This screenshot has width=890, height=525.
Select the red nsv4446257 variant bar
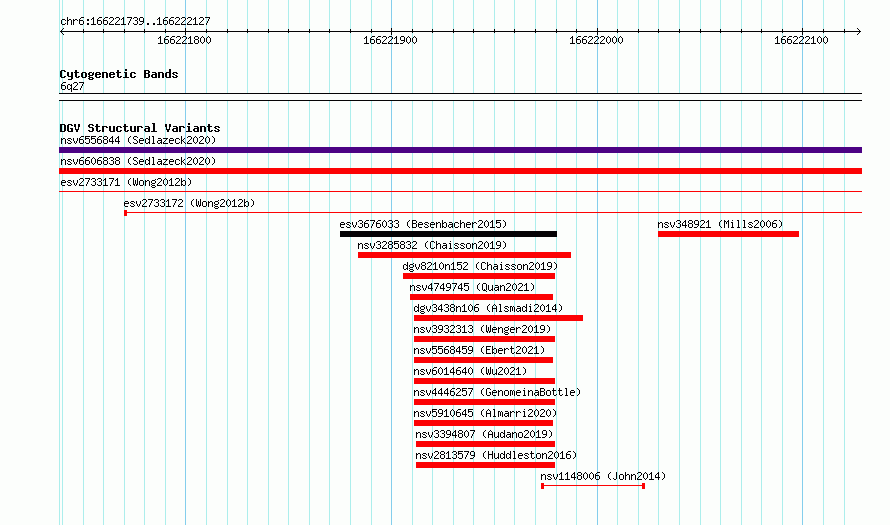pyautogui.click(x=484, y=402)
